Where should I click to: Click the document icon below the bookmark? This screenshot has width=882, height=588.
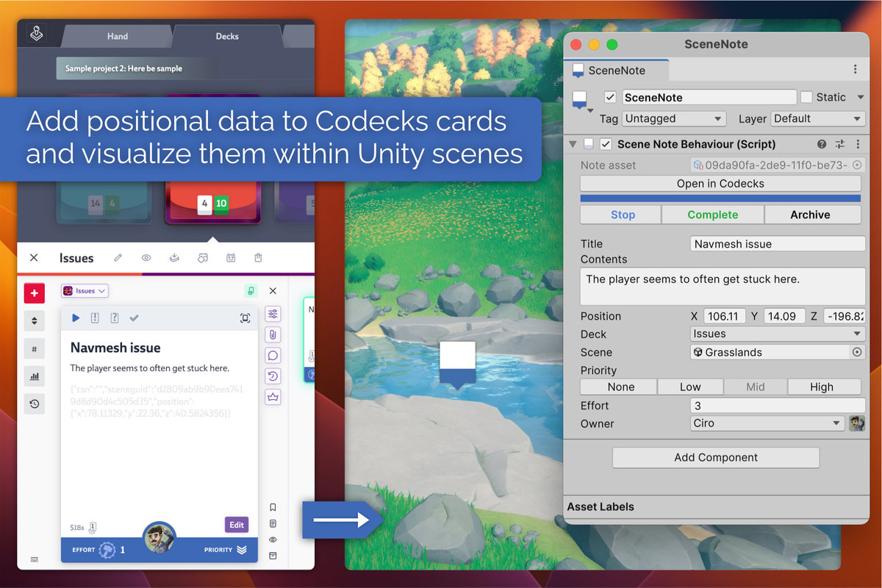point(273,523)
